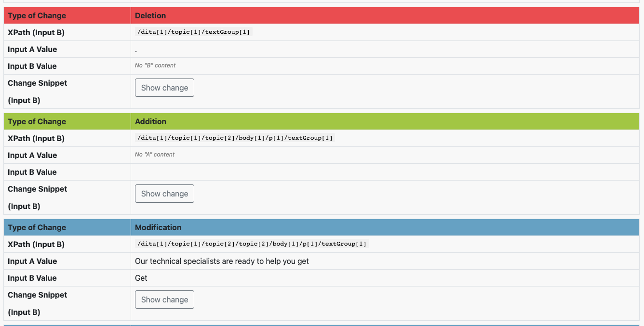Click the red Deletion header cell
The image size is (644, 326).
click(150, 15)
